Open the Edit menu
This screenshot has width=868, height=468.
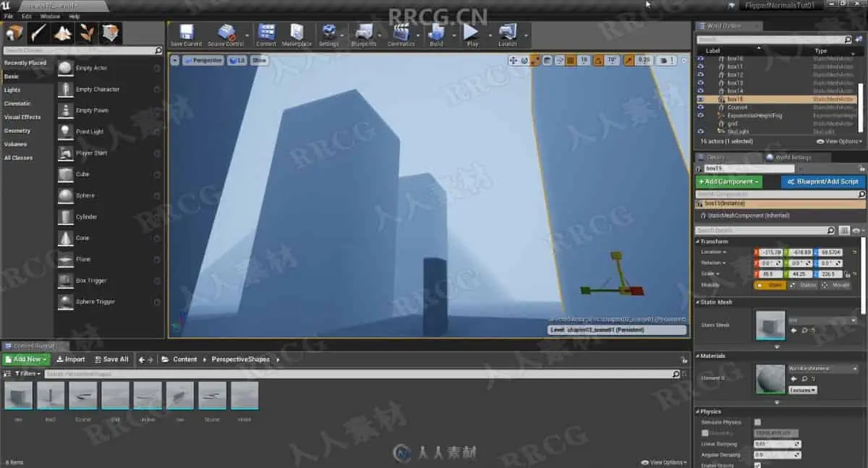point(27,16)
